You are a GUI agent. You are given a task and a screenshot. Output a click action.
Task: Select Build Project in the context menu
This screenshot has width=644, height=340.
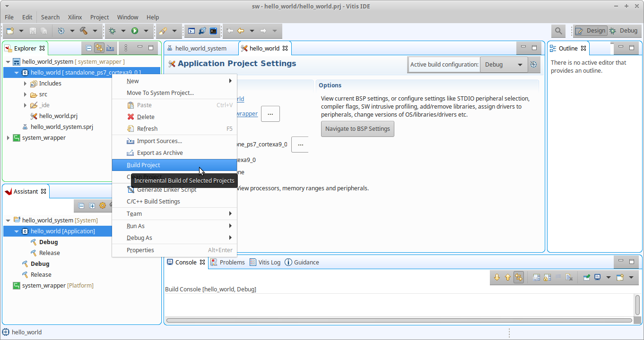point(143,165)
